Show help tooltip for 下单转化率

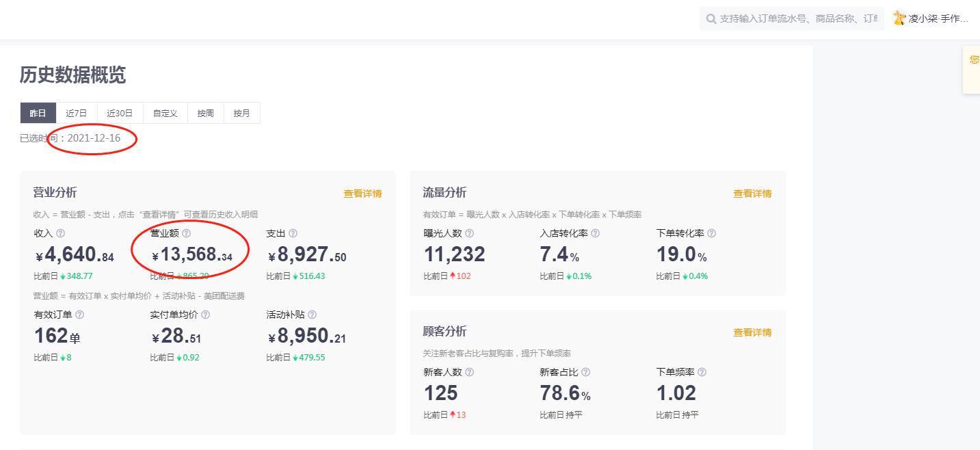711,233
